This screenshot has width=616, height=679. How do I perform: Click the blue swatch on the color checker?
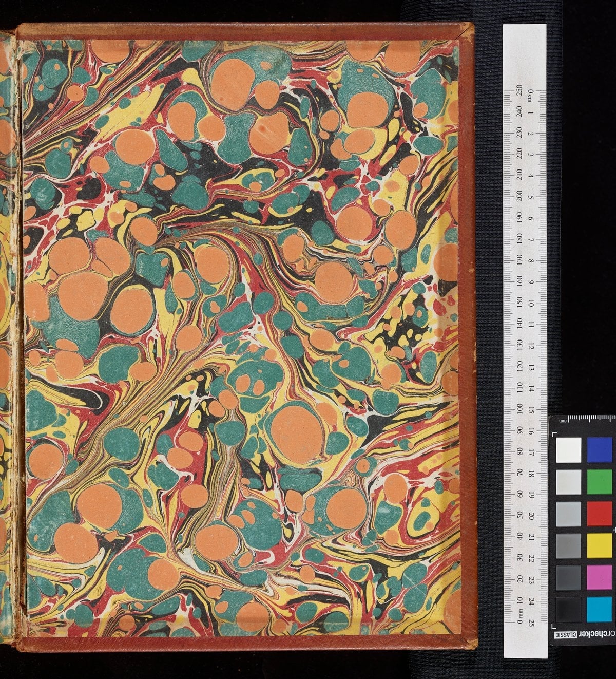click(600, 450)
